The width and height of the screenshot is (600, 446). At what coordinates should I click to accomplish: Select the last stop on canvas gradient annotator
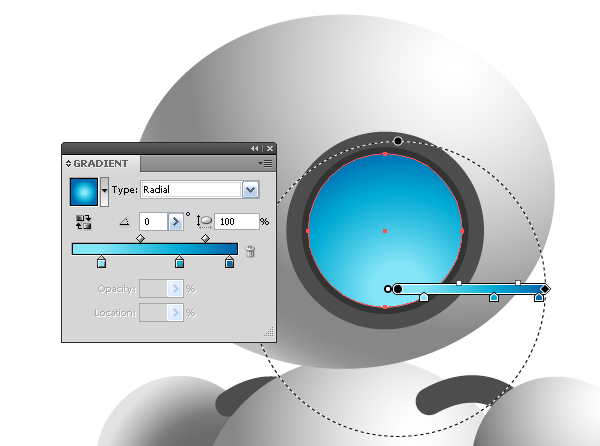click(539, 297)
